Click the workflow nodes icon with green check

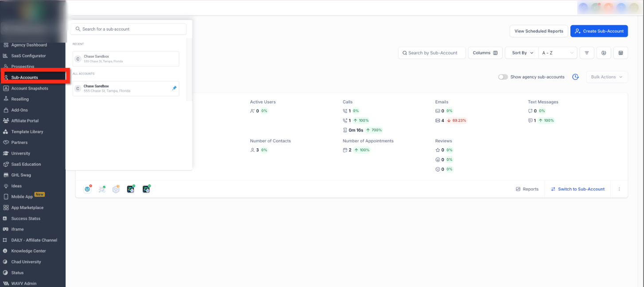tap(102, 189)
